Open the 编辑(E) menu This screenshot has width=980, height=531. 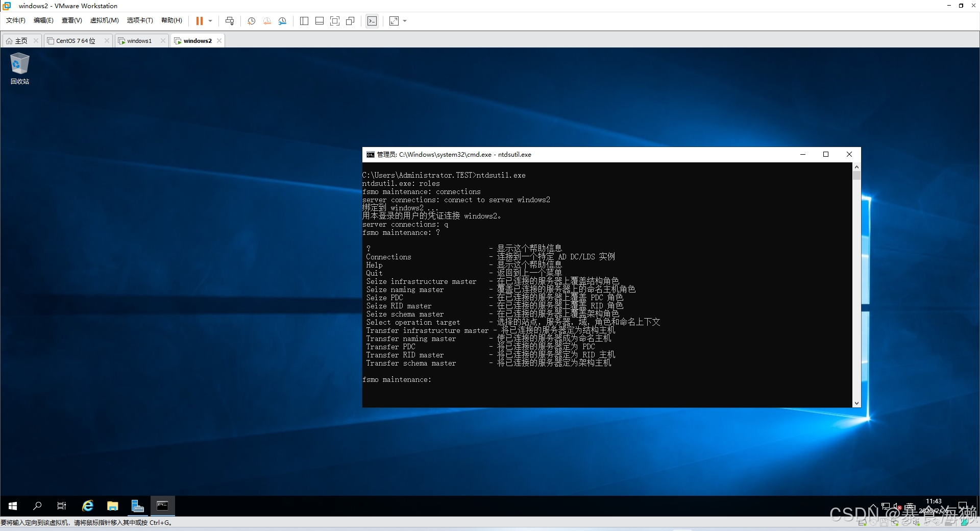click(x=43, y=20)
